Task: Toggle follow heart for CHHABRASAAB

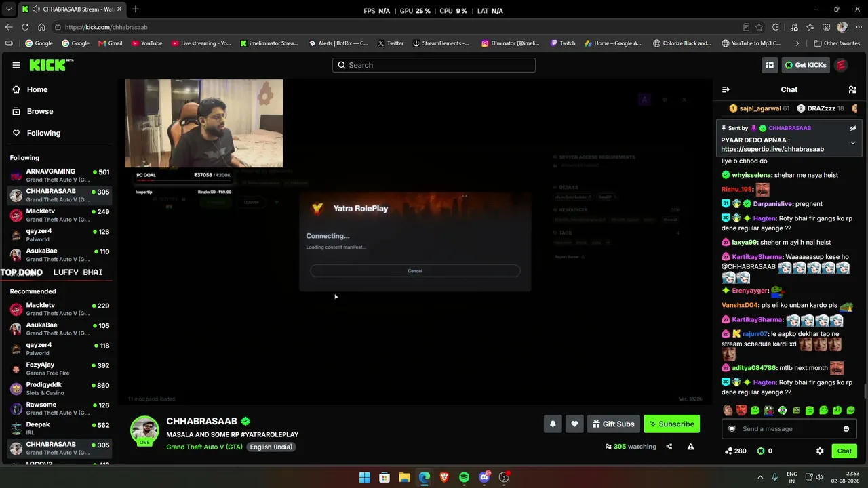Action: (x=574, y=424)
